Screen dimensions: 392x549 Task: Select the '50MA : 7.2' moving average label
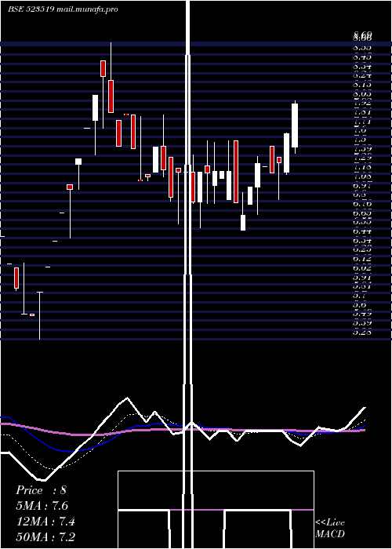pos(45,536)
